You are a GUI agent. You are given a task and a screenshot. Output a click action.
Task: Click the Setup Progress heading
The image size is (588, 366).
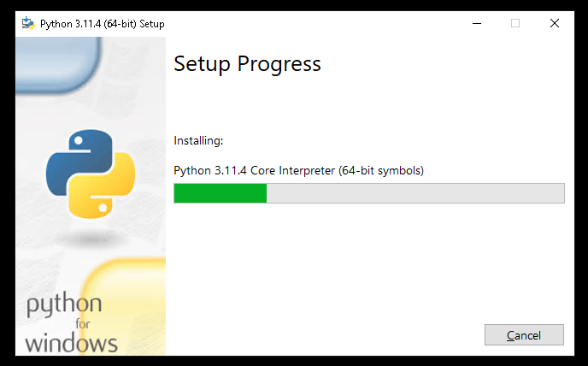tap(247, 64)
